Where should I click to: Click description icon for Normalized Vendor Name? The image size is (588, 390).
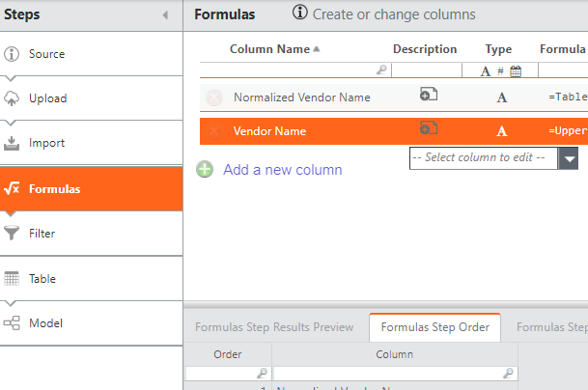point(429,95)
